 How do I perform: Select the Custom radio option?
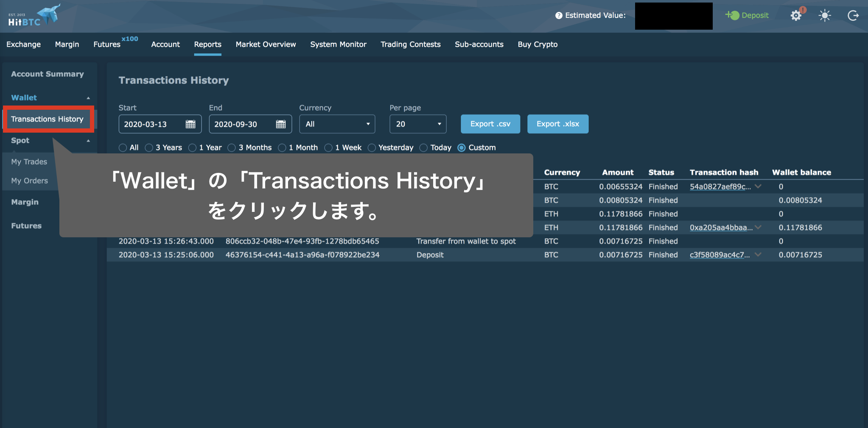(462, 148)
